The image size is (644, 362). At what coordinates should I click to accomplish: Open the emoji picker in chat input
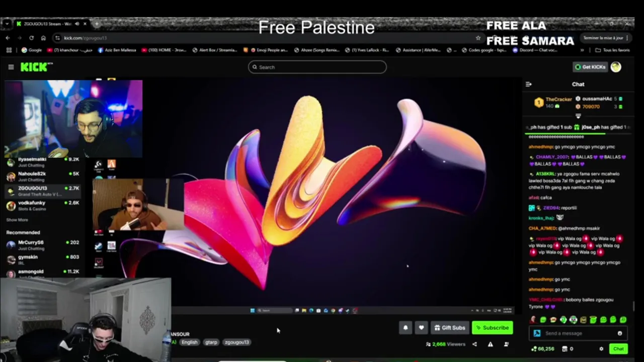click(620, 333)
